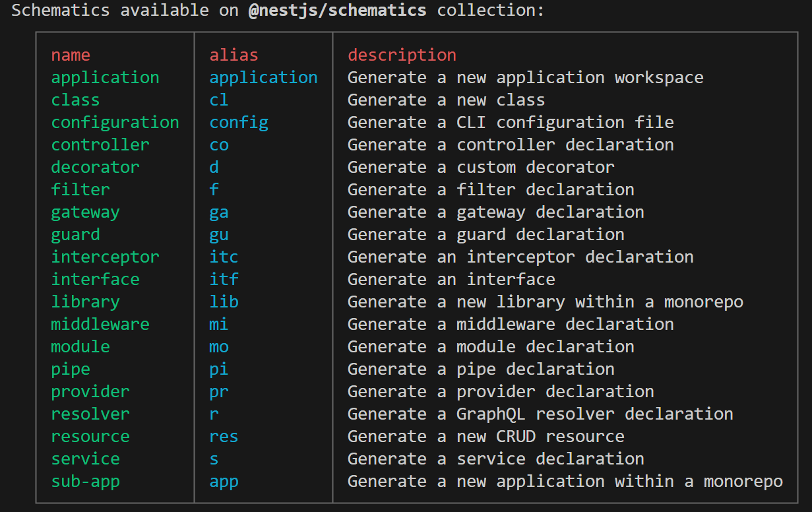Select the 'gu' alias
The height and width of the screenshot is (512, 812).
[x=219, y=235]
